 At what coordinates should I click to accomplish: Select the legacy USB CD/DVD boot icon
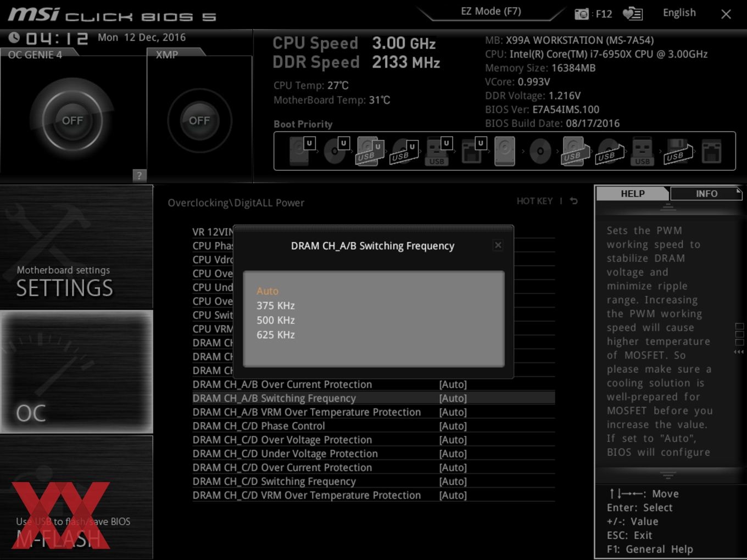610,152
